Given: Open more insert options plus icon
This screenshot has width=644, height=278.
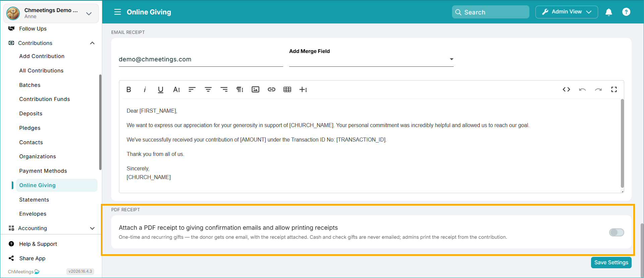Looking at the screenshot, I should tap(303, 90).
